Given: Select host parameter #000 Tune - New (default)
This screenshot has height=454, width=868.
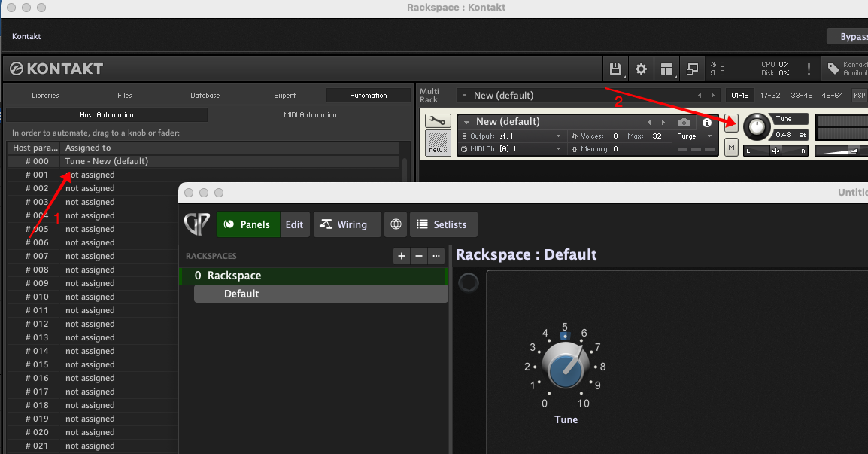Looking at the screenshot, I should tap(202, 161).
